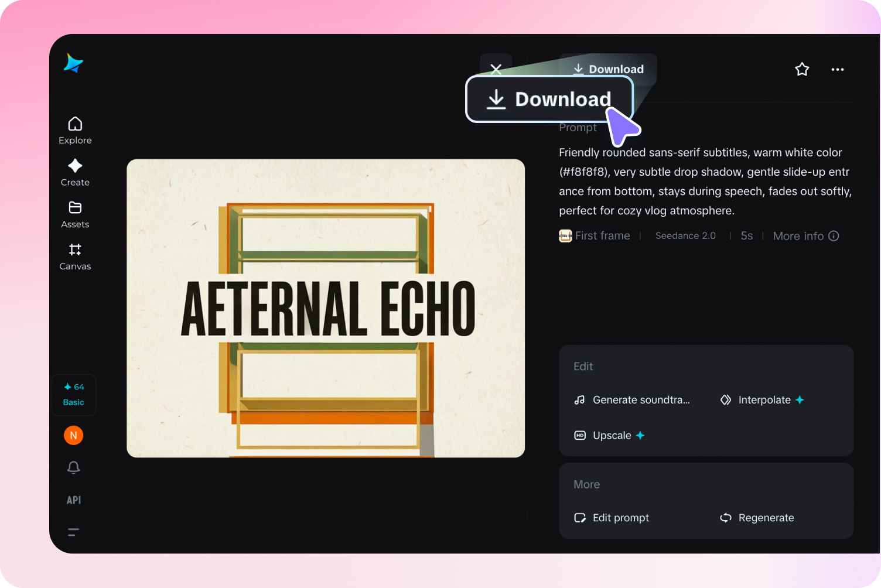881x588 pixels.
Task: Check the 64 Basic credits badge
Action: [73, 394]
